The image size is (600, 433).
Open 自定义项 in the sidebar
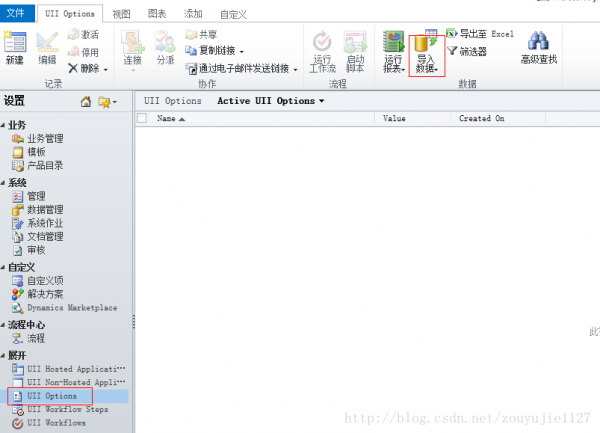coord(38,281)
